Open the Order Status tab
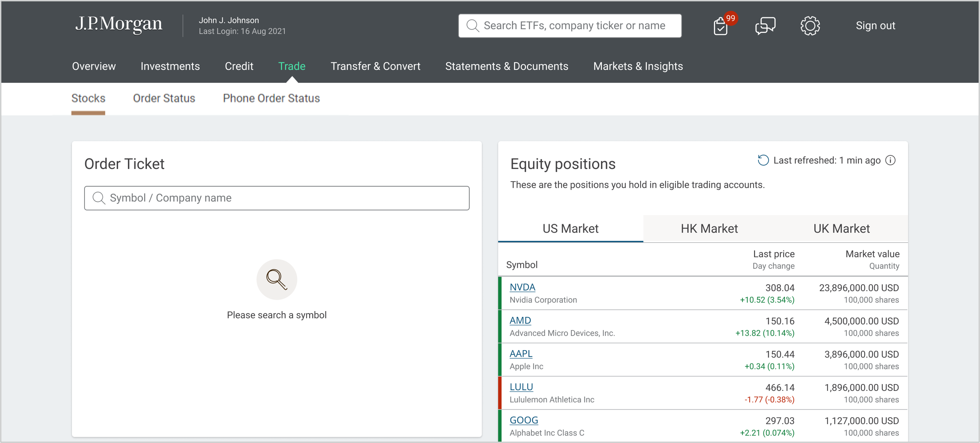 click(x=164, y=98)
